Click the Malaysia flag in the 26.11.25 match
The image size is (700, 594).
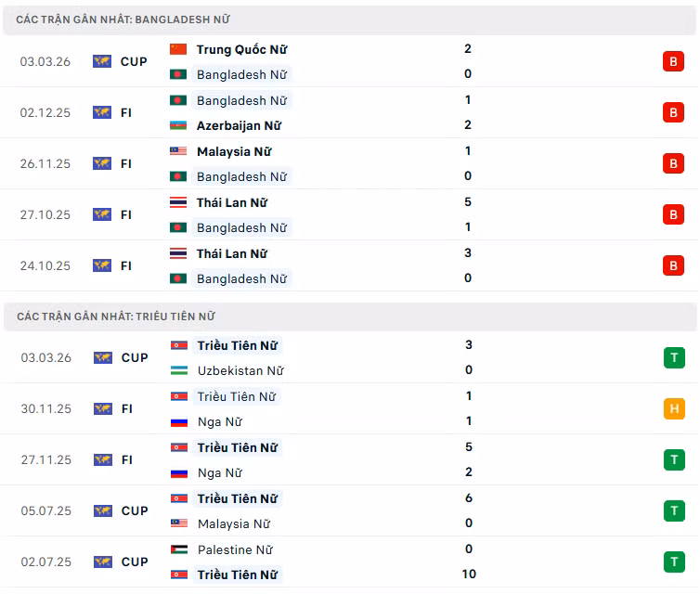pos(178,151)
